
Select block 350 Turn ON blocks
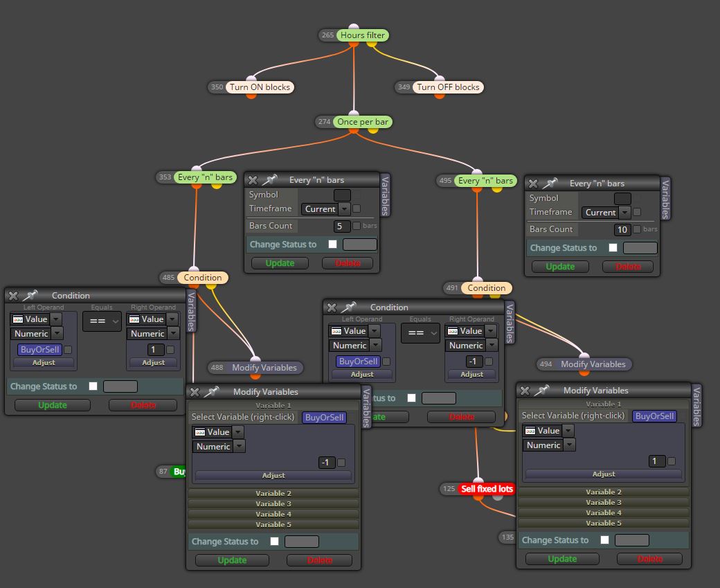click(x=260, y=87)
